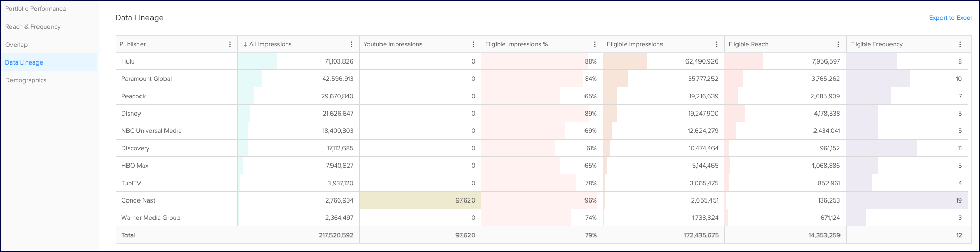Viewport: 980px width, 252px height.
Task: Click the total 217,520,592 impressions
Action: coord(336,235)
